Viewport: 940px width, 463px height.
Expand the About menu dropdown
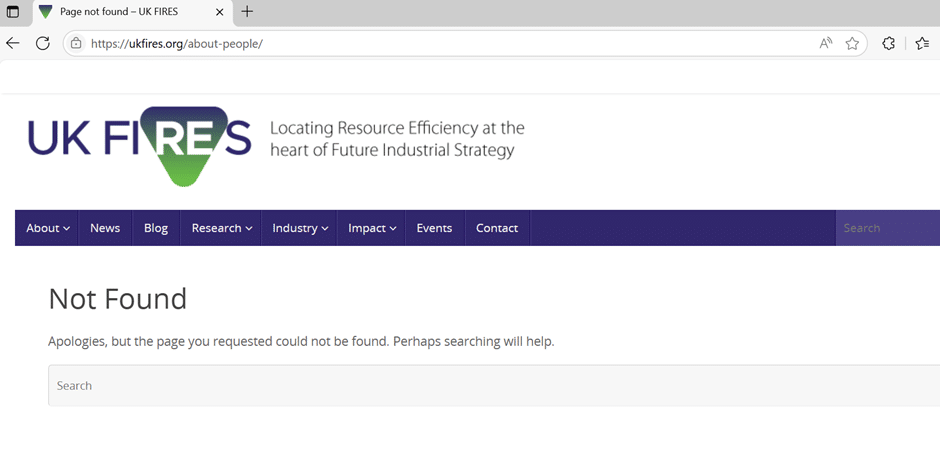coord(47,228)
